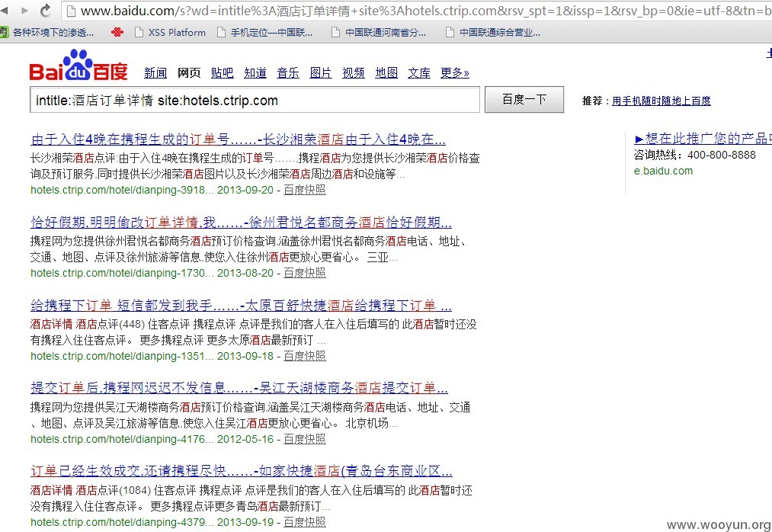Switch to 图片 search tab

tap(321, 73)
